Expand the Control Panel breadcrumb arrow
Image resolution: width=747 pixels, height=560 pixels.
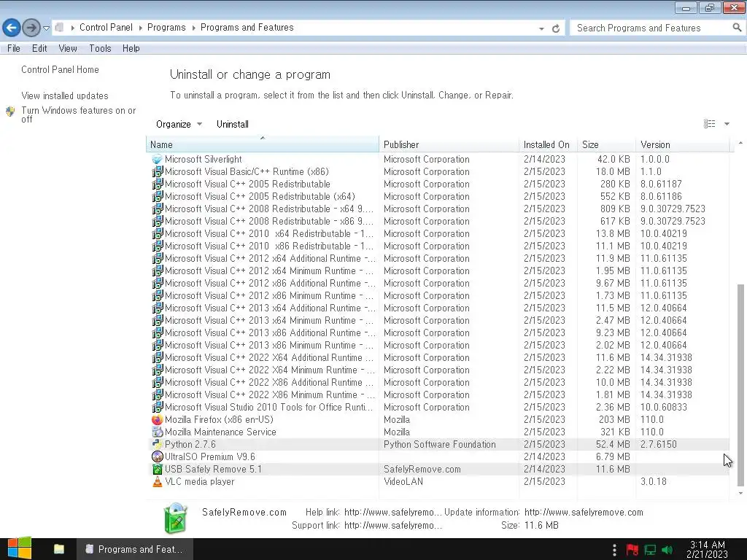click(141, 28)
